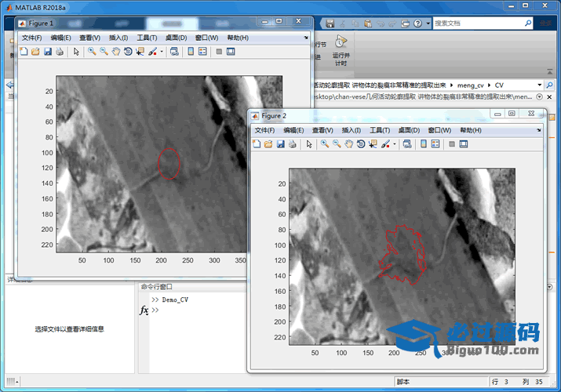Open the current folder path dropdown arrow
The height and width of the screenshot is (392, 561).
pos(540,85)
